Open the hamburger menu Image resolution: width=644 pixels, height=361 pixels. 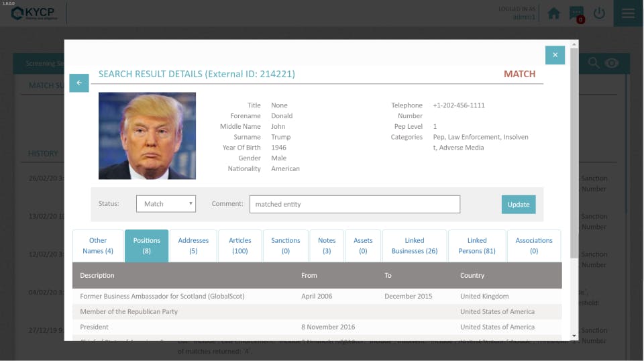click(x=628, y=13)
